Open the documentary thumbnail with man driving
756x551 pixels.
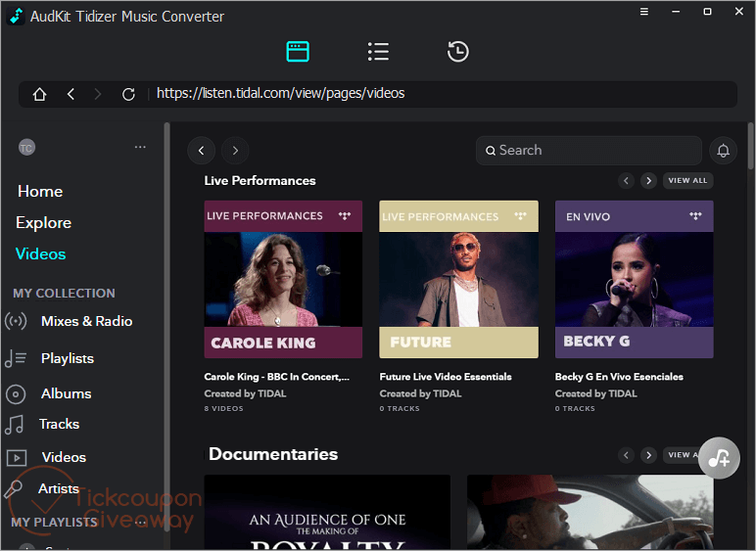point(591,513)
